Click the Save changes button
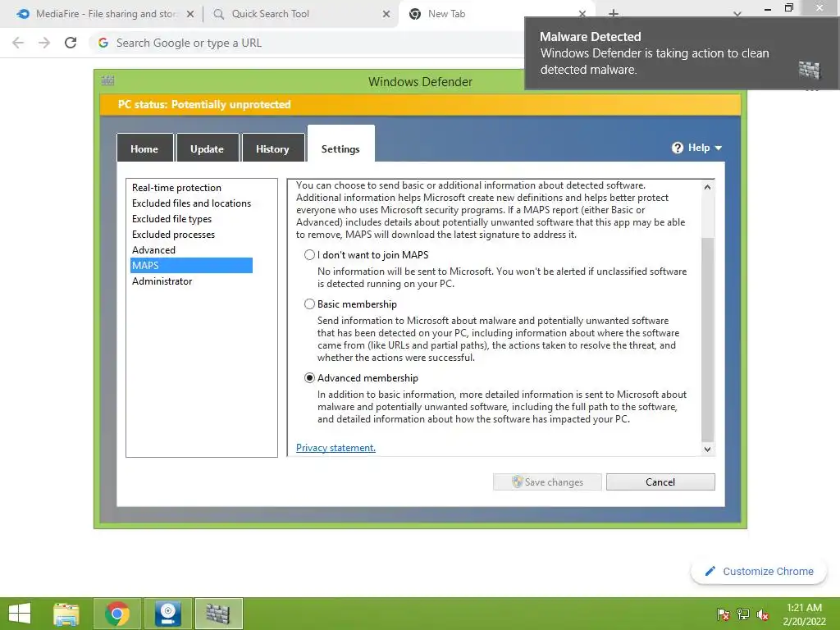This screenshot has width=840, height=630. point(547,482)
